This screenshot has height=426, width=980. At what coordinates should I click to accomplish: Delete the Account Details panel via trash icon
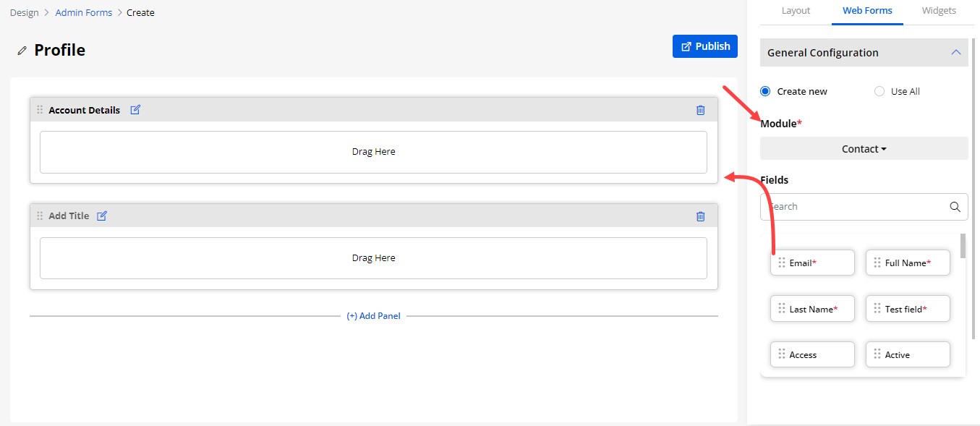700,110
